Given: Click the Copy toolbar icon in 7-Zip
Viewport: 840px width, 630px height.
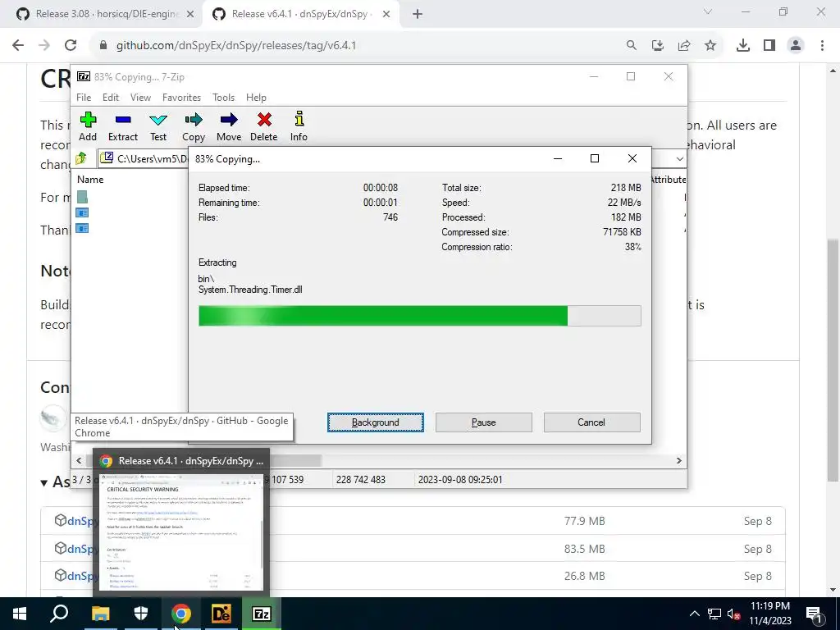Looking at the screenshot, I should tap(194, 126).
